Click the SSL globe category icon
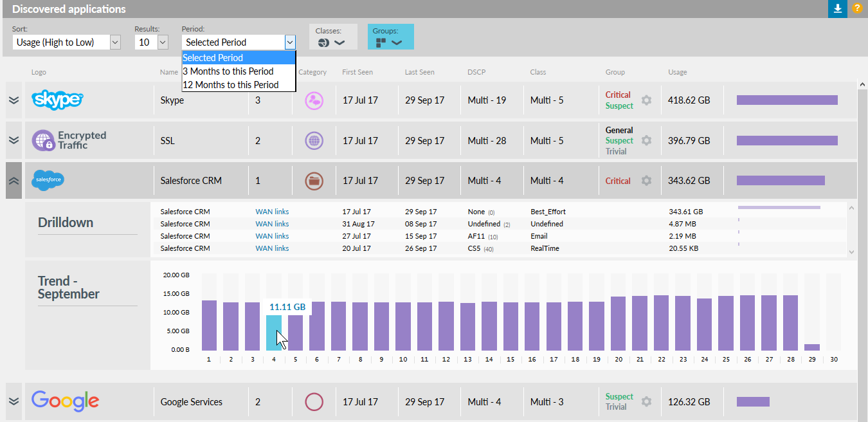868x422 pixels. coord(314,140)
